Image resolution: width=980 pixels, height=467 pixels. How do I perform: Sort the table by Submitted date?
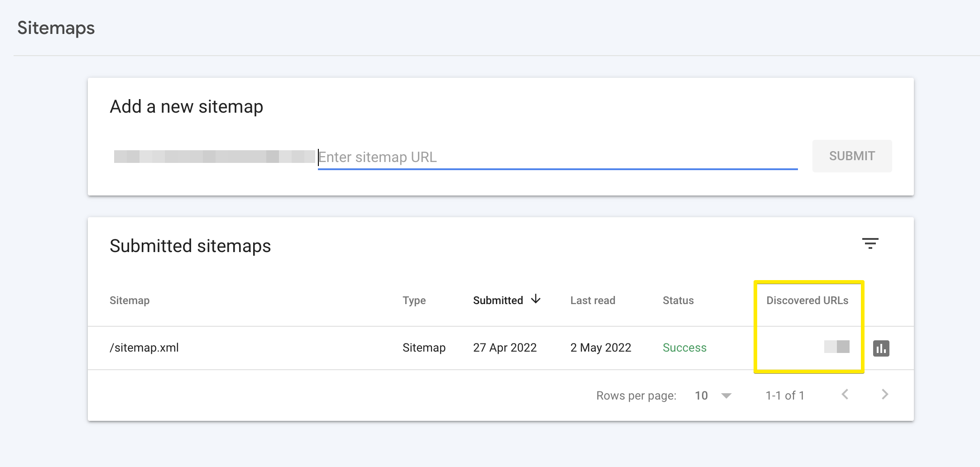[x=498, y=300]
